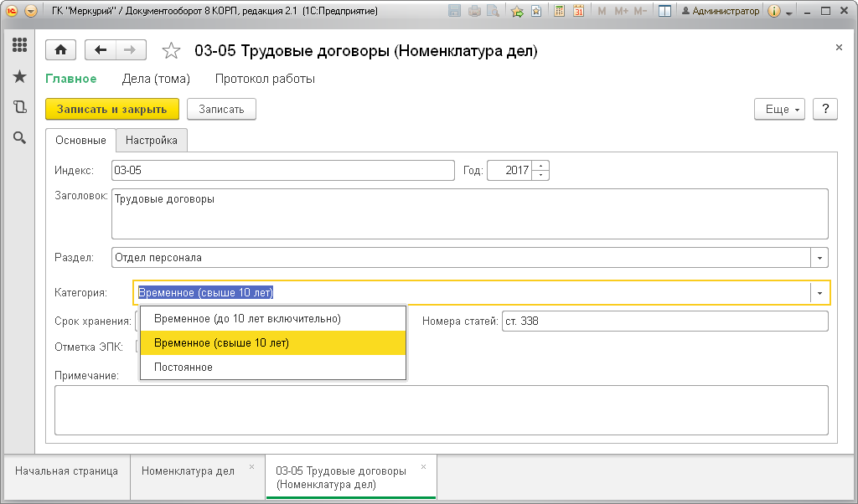Open the History icon in sidebar

[20, 107]
